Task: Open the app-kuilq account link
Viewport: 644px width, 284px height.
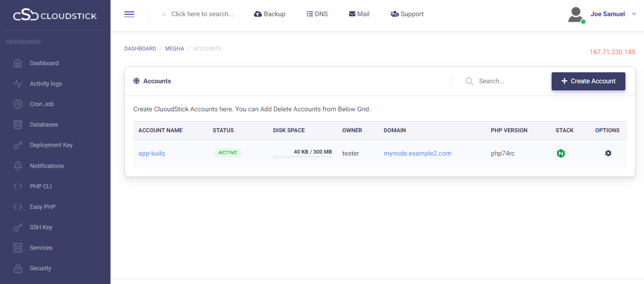Action: pyautogui.click(x=151, y=153)
